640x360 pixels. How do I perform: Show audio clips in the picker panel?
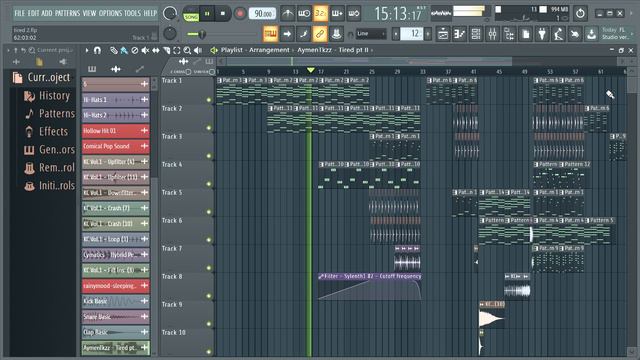click(116, 69)
